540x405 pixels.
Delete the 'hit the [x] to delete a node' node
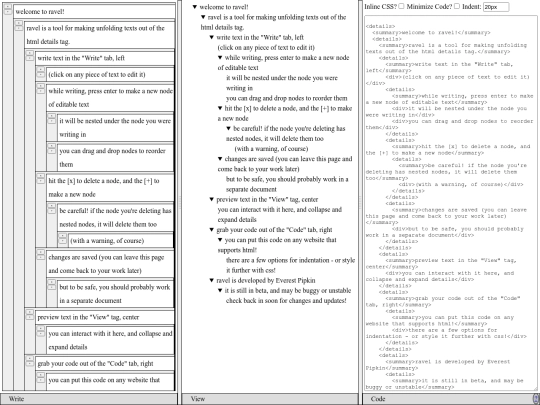click(41, 176)
